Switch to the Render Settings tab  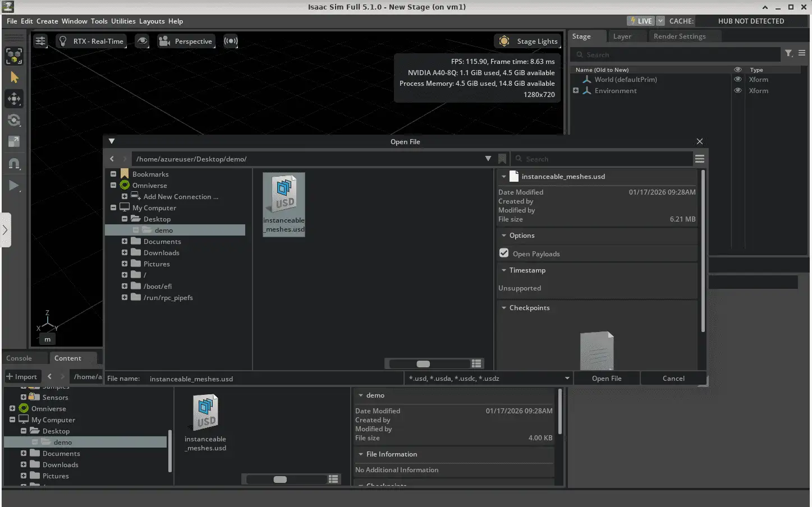click(679, 36)
